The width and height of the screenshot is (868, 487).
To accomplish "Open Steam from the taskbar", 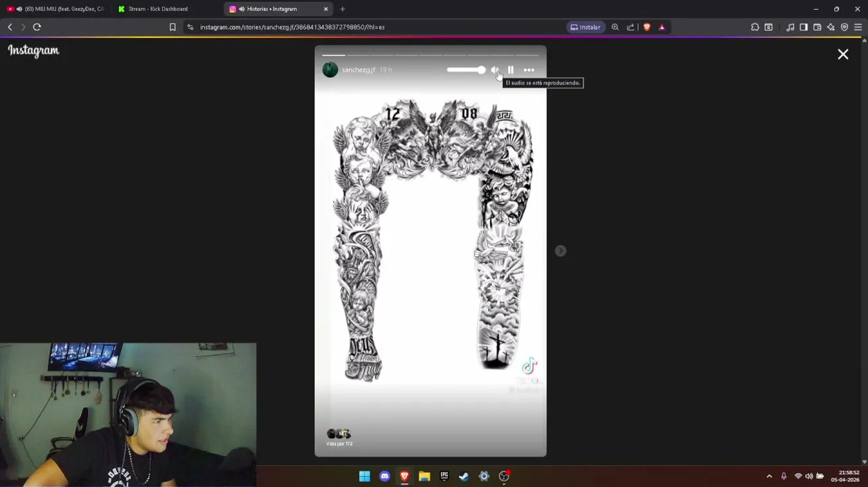I will pyautogui.click(x=464, y=476).
